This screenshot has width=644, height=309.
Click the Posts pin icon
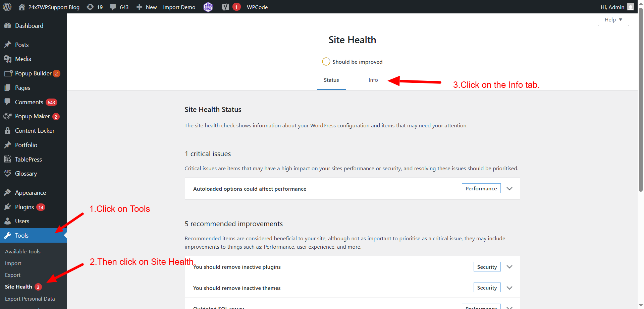tap(8, 45)
